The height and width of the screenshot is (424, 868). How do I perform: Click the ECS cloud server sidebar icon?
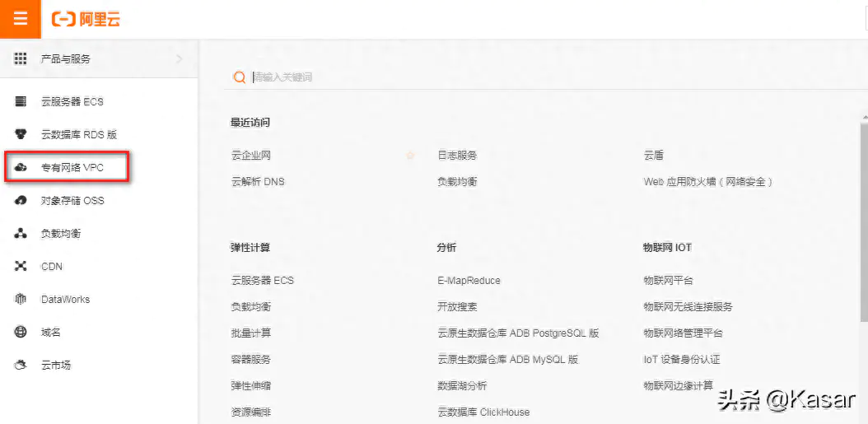tap(21, 101)
